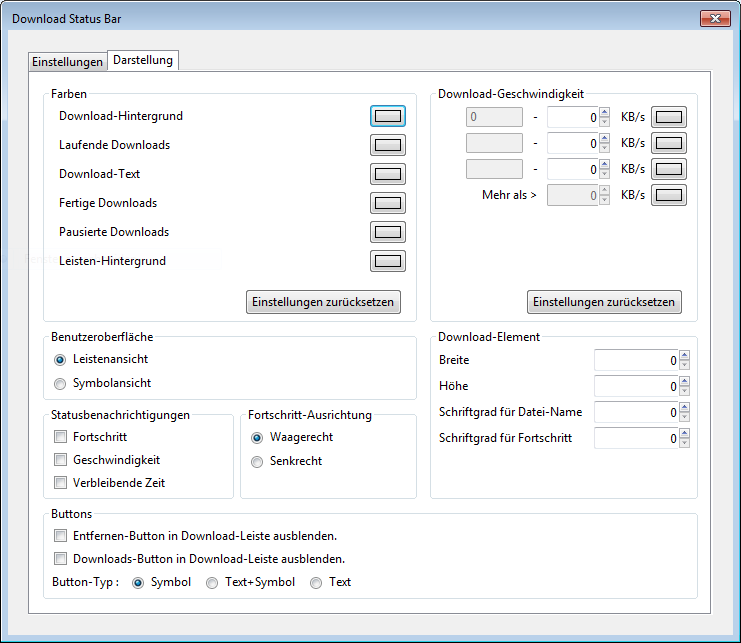Screen dimensions: 741x643
Task: Switch to the Einstellungen tab
Action: 67,62
